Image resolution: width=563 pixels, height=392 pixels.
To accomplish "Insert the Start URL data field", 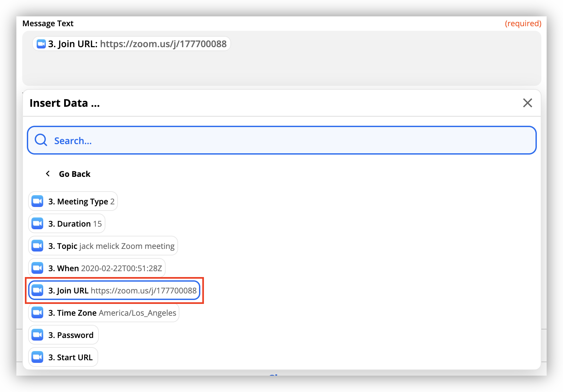I will pos(70,357).
